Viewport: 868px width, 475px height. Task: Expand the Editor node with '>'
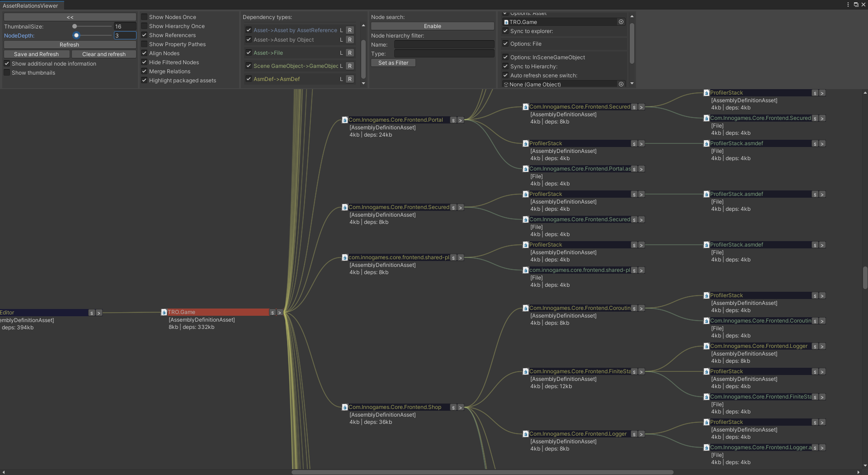click(x=99, y=313)
